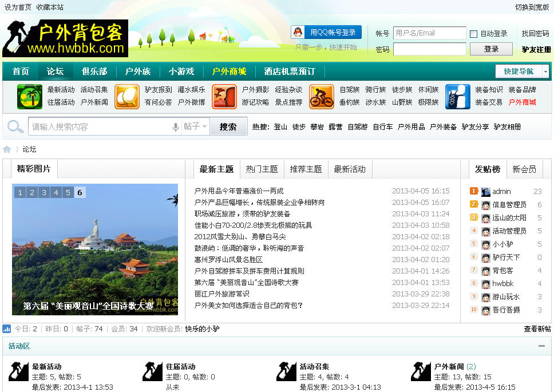Click the microphone voice search icon
Viewport: 554px width, 392px height.
(176, 127)
